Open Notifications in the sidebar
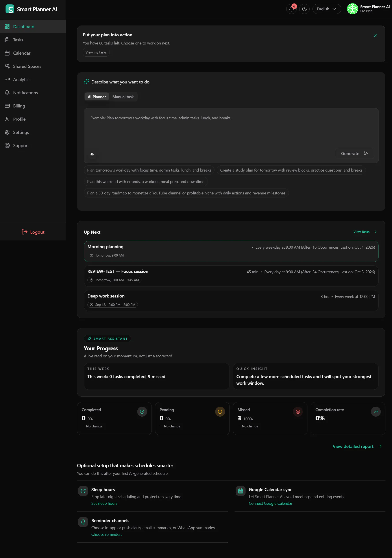 click(33, 92)
